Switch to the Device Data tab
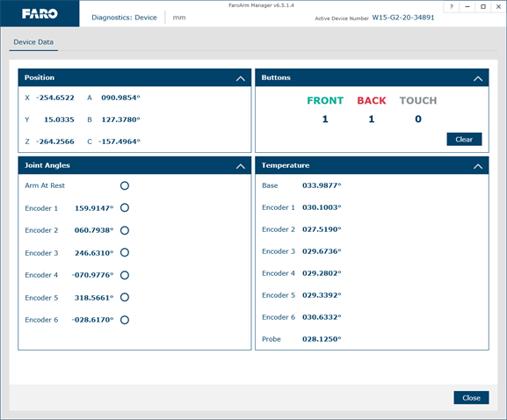The image size is (507, 420). click(33, 42)
